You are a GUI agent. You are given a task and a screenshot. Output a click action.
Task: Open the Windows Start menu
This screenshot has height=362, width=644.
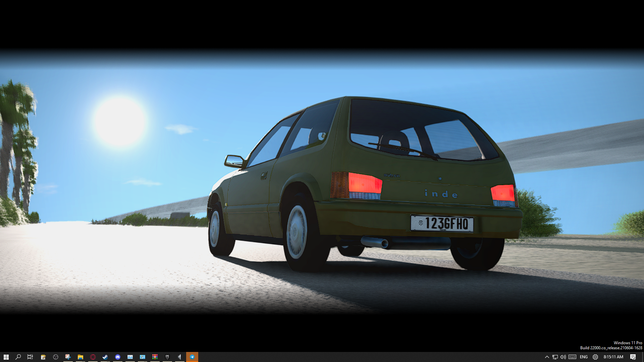coord(6,357)
